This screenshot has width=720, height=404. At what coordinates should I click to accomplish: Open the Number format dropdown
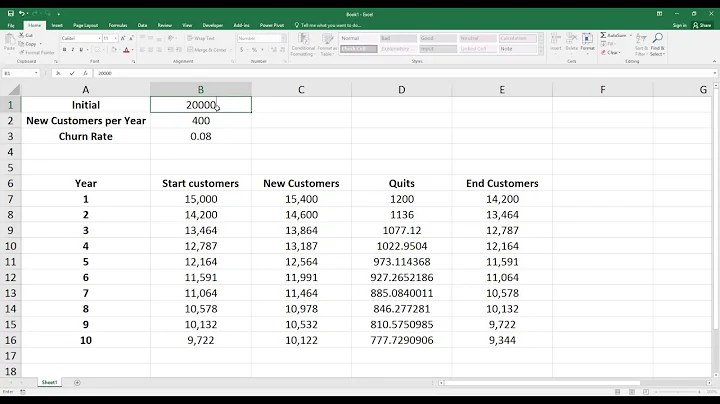point(284,38)
